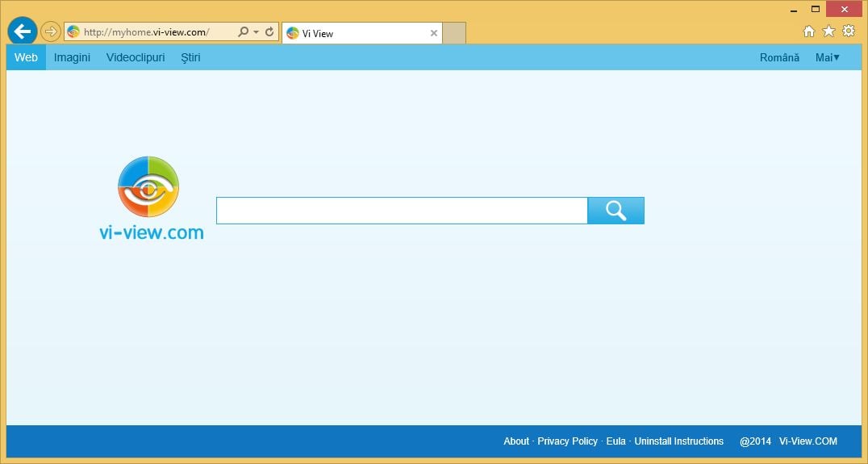868x464 pixels.
Task: Click inside the main search text box
Action: (402, 211)
